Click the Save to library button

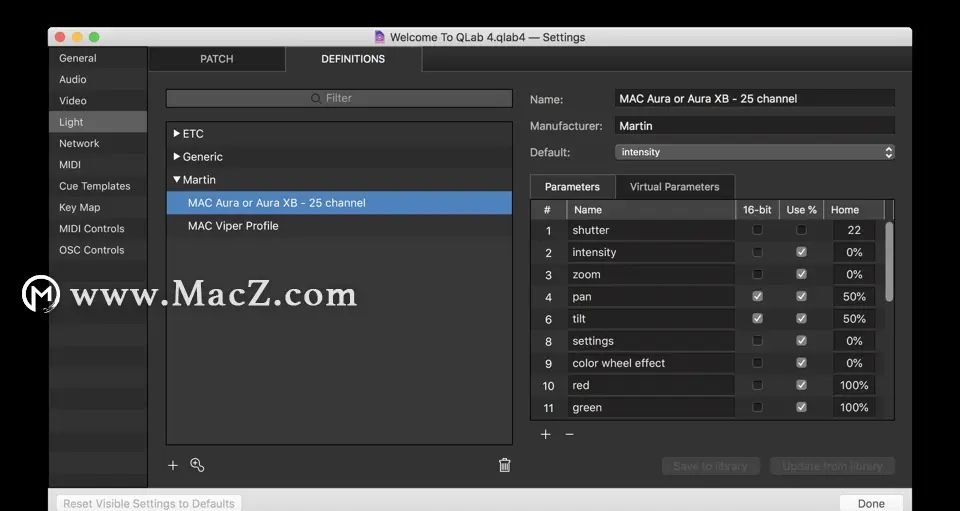(710, 466)
